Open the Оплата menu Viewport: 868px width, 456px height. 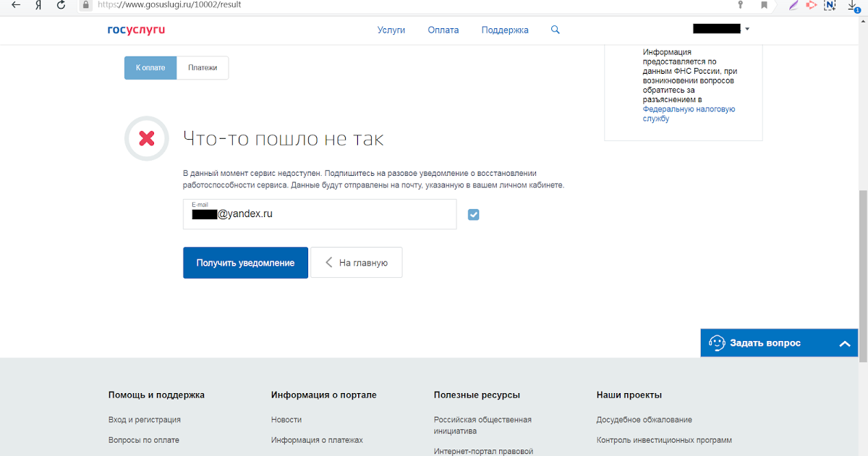[x=443, y=30]
